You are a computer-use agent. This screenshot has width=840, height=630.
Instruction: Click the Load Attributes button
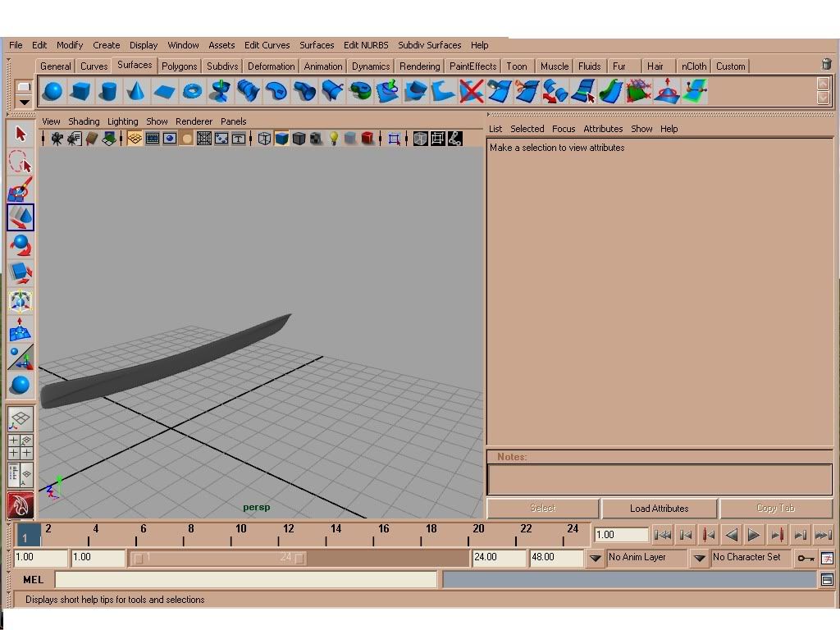point(659,509)
